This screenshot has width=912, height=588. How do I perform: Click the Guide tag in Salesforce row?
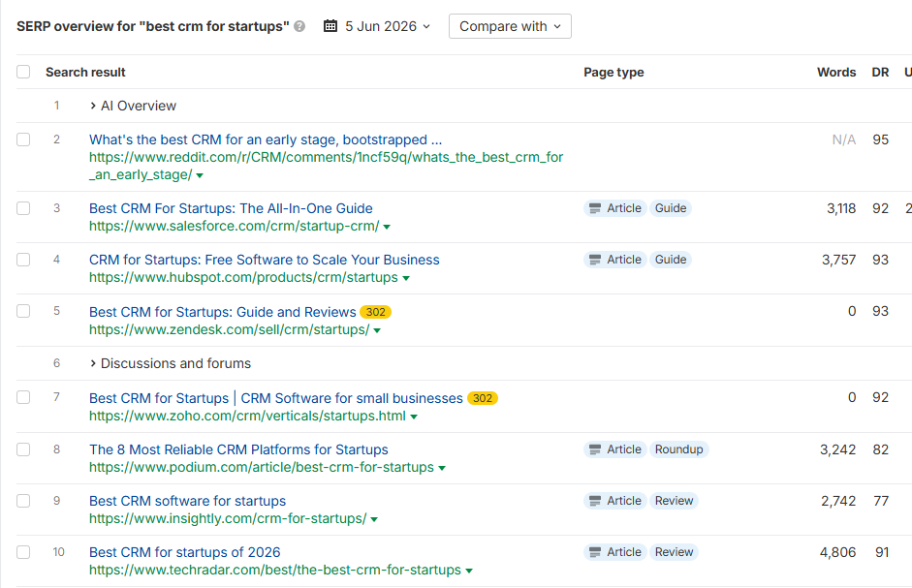point(671,208)
